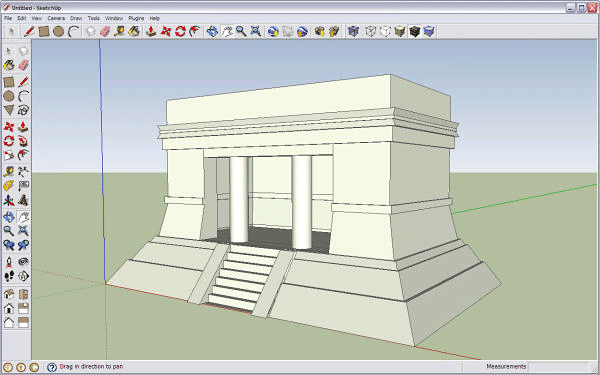Select the Rectangle tool in top toolbar

tap(44, 31)
